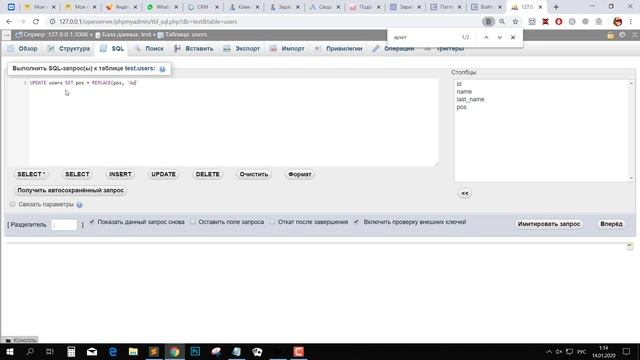The width and height of the screenshot is (640, 360).
Task: Open the browser profile avatar
Action: 618,22
